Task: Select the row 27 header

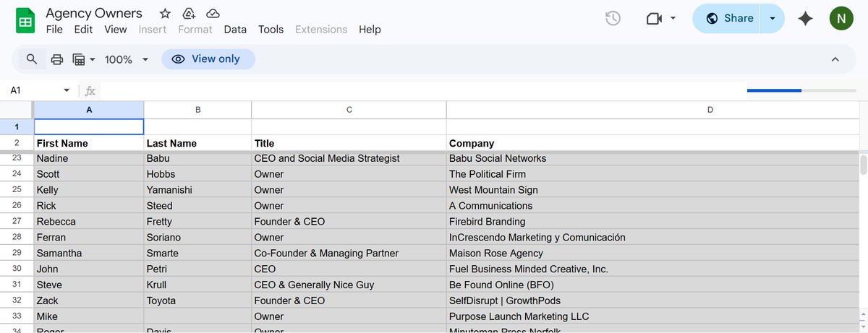Action: pyautogui.click(x=17, y=222)
